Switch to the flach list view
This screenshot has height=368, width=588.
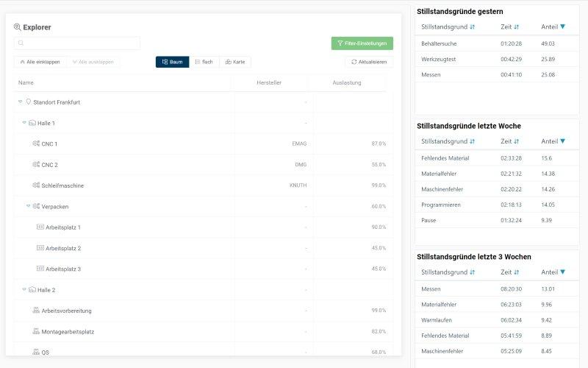(x=204, y=62)
